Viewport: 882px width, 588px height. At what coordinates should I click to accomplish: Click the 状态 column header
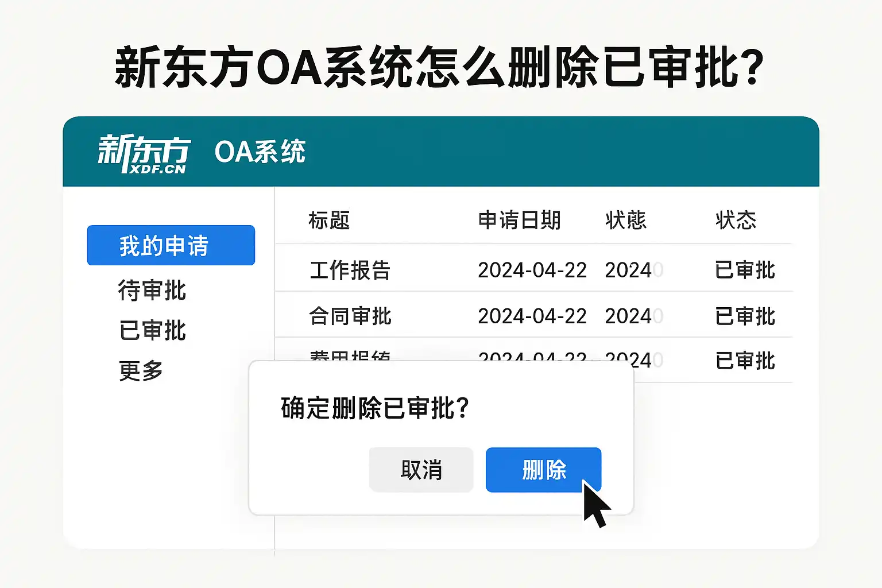click(x=736, y=220)
